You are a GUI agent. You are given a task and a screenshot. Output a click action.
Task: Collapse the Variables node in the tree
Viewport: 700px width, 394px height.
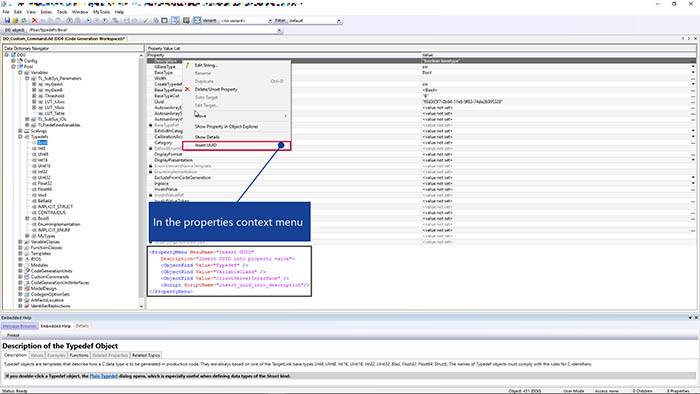pyautogui.click(x=20, y=72)
